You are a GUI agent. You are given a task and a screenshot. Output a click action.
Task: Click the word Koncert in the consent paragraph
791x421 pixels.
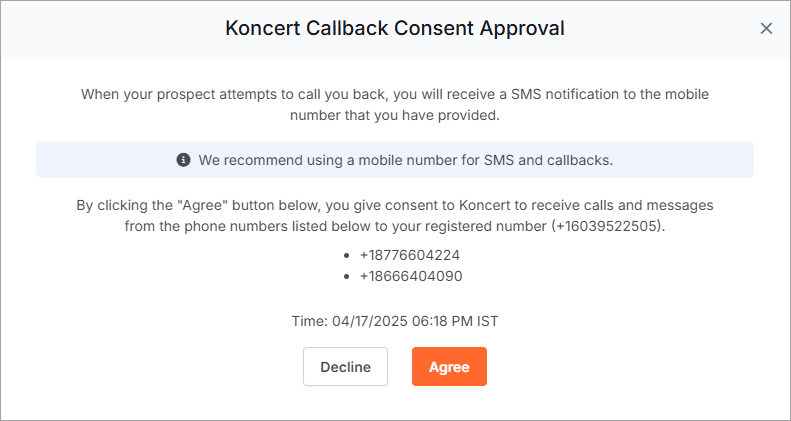tap(483, 205)
